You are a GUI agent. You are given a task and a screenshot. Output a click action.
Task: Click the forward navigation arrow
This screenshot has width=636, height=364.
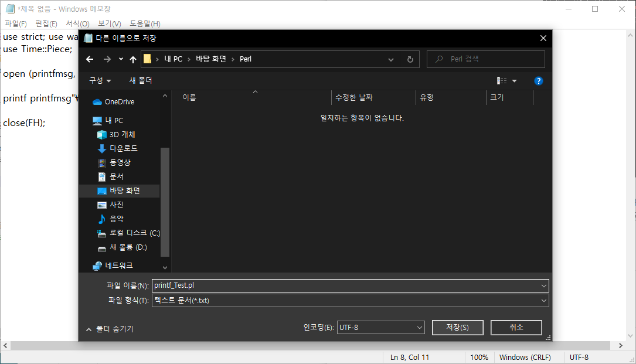pos(107,59)
